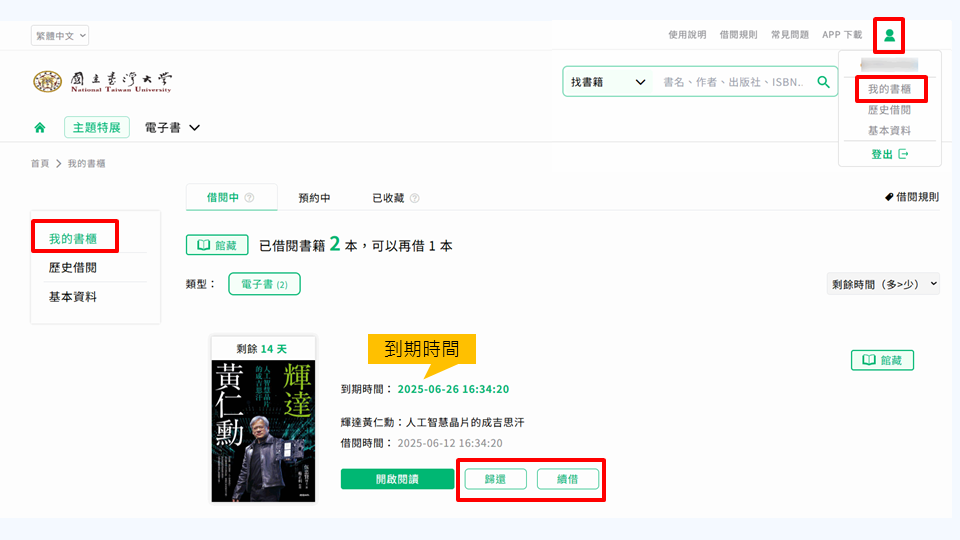Image resolution: width=960 pixels, height=540 pixels.
Task: Open the user account icon
Action: (889, 36)
